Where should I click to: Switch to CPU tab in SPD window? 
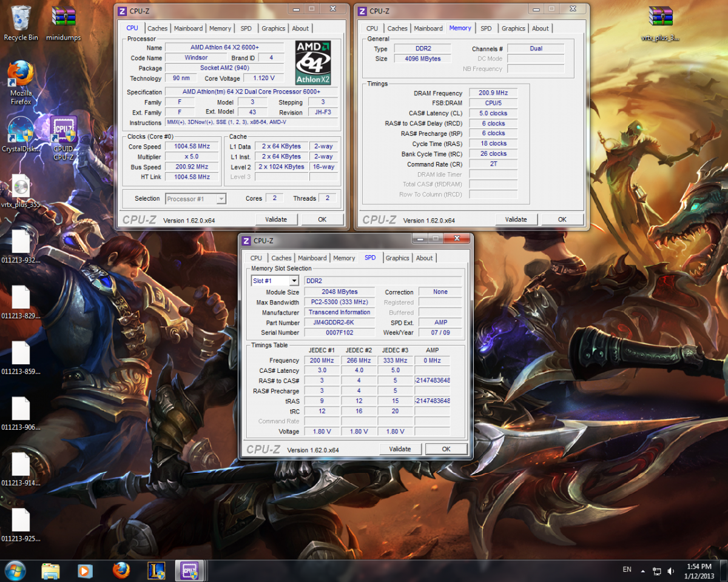(x=257, y=258)
